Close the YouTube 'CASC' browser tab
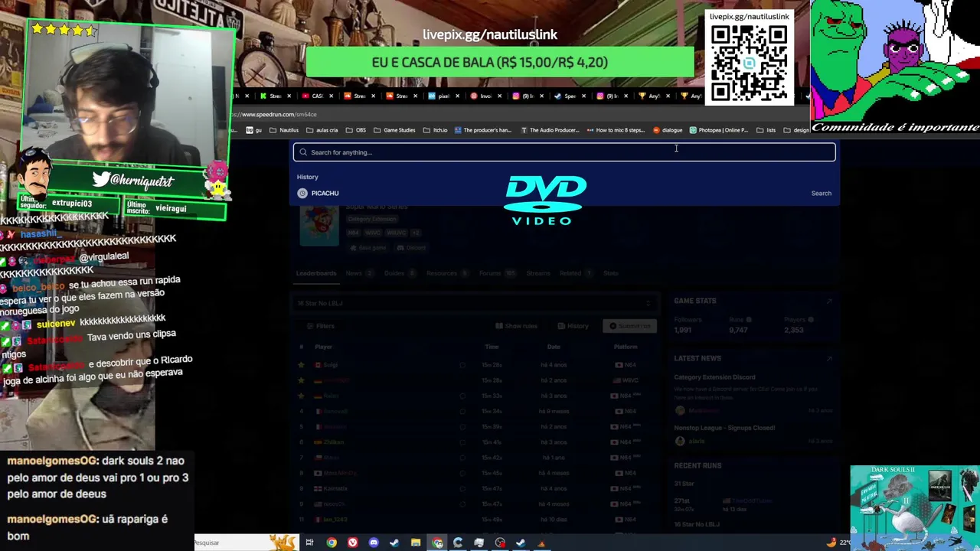This screenshot has height=551, width=980. pyautogui.click(x=331, y=96)
